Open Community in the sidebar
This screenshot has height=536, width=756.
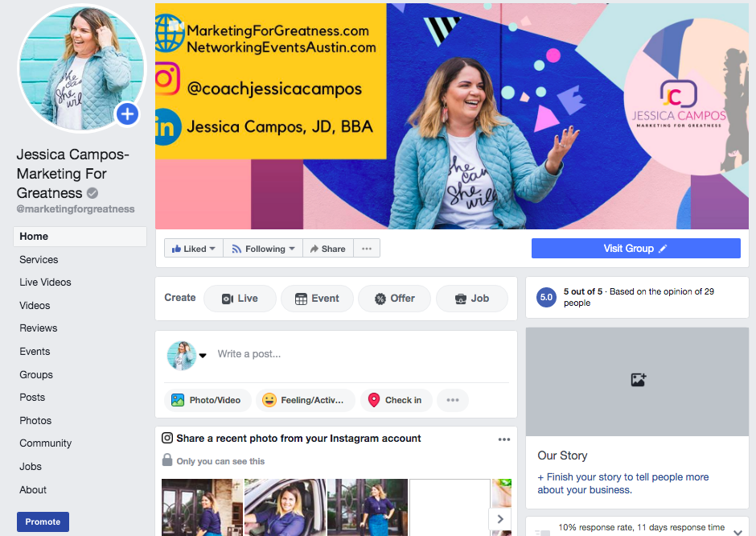(x=45, y=443)
